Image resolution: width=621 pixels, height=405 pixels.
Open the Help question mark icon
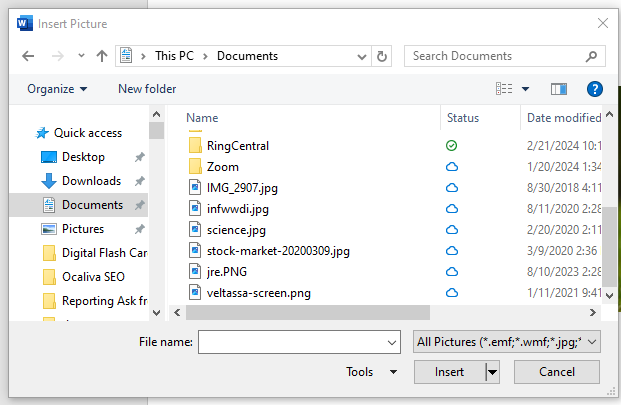click(x=594, y=89)
